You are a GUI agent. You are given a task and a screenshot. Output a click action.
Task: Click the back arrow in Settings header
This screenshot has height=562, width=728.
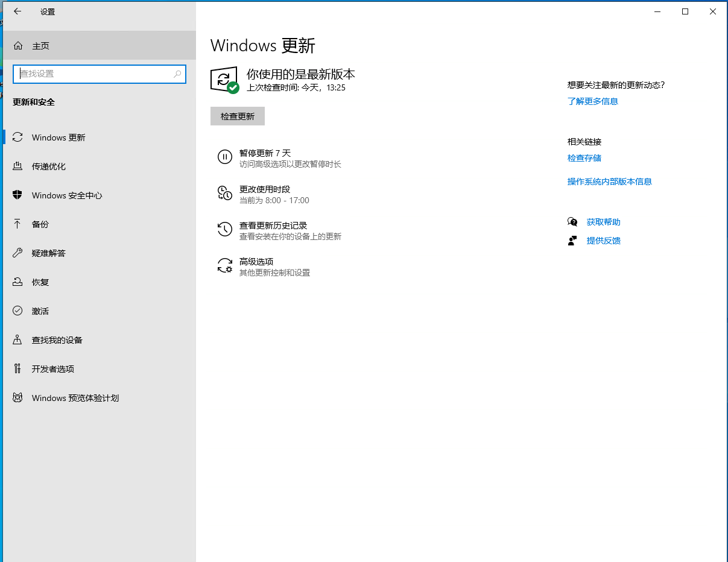click(17, 11)
